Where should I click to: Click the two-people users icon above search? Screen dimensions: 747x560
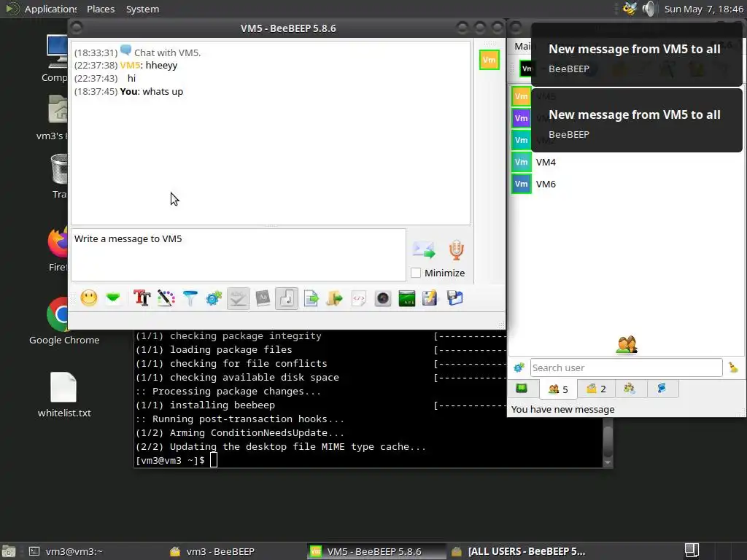pos(627,345)
